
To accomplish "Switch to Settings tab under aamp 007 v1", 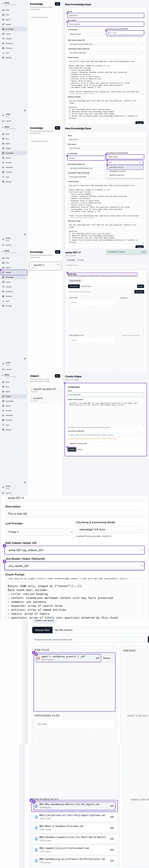I will 80,260.
